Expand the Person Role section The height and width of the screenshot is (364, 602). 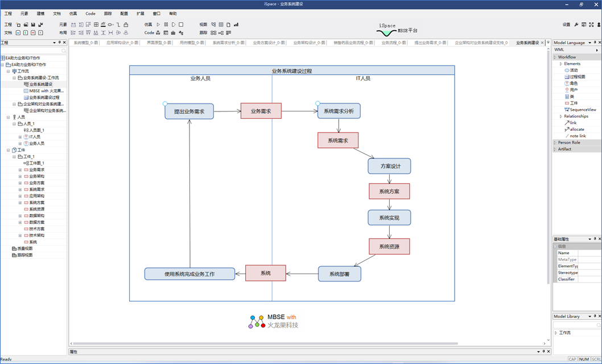click(555, 143)
